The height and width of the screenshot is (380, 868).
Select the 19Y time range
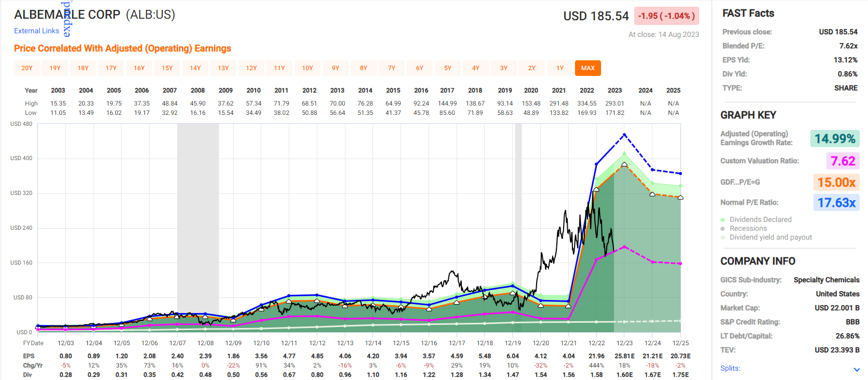[55, 68]
